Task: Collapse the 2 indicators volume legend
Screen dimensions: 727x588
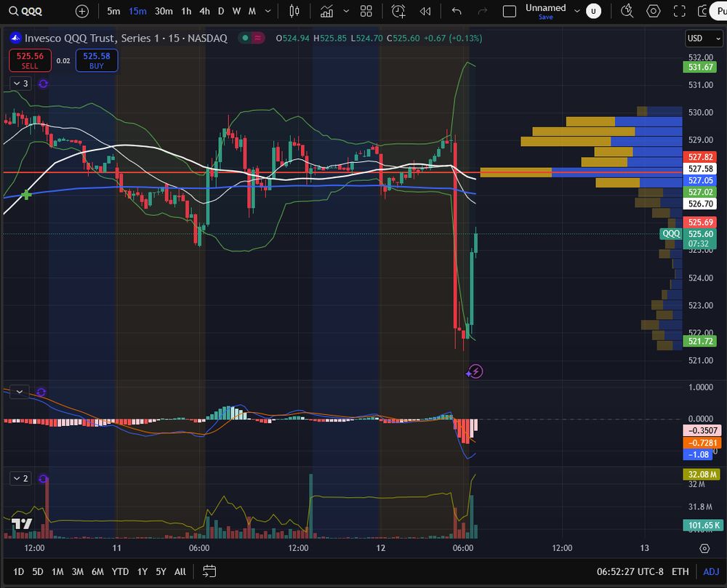Action: [x=21, y=478]
